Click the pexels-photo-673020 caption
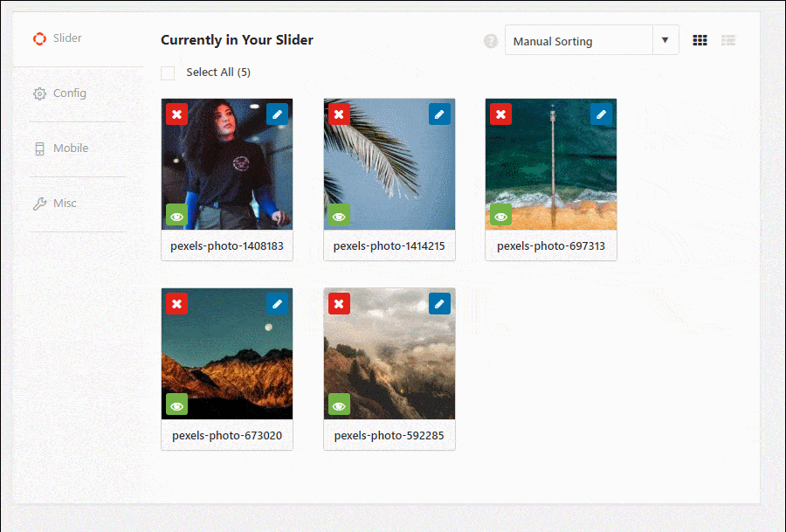The image size is (786, 532). tap(227, 436)
